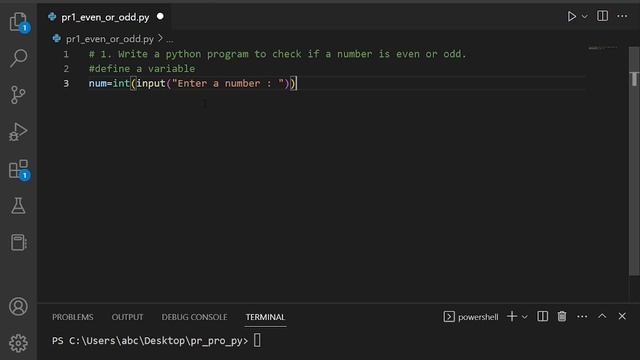Viewport: 640px width, 360px height.
Task: Click the 'int' keyword on line 3
Action: (121, 83)
